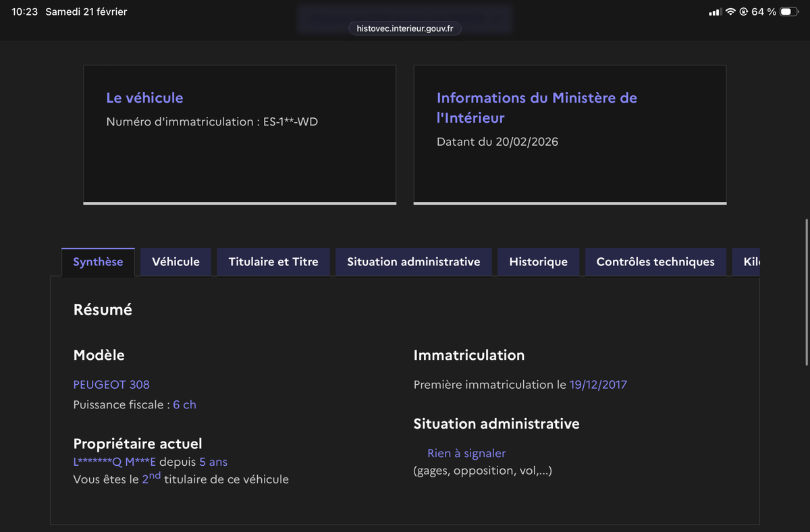Tap the Wi-Fi icon in status bar
The width and height of the screenshot is (810, 532).
click(x=730, y=12)
